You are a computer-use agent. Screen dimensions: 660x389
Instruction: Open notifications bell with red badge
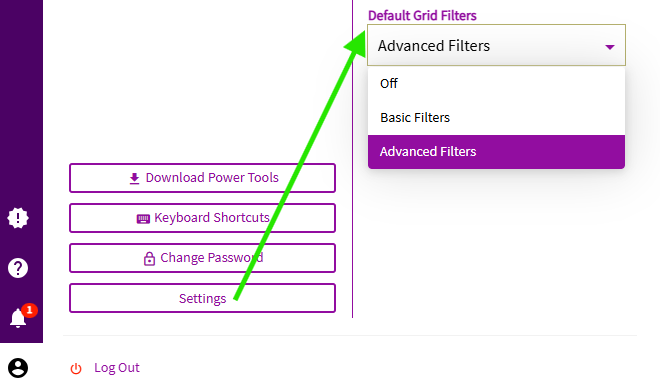point(18,318)
